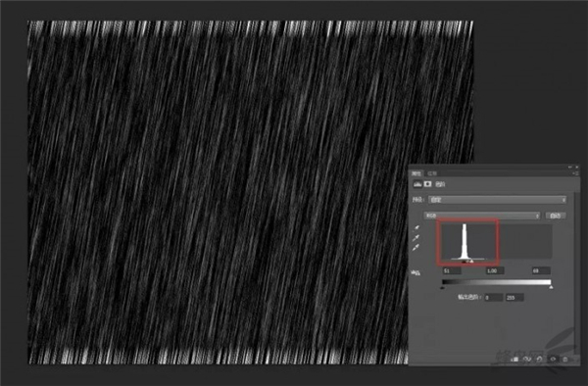The image size is (588, 386).
Task: Open the preset dropdown in Levels
Action: pos(497,200)
